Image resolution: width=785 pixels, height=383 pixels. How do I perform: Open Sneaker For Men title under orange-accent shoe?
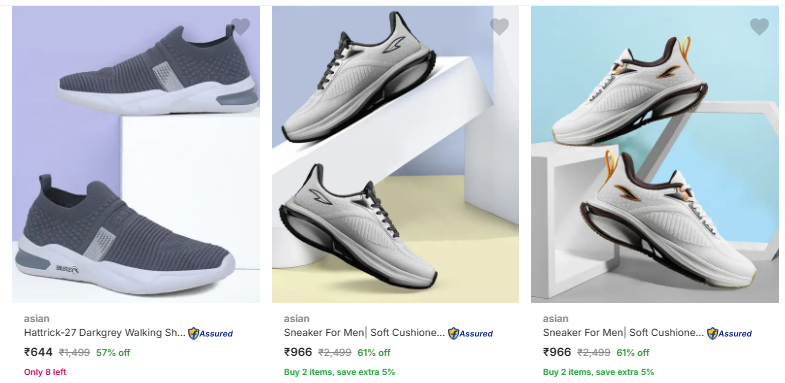(x=623, y=333)
